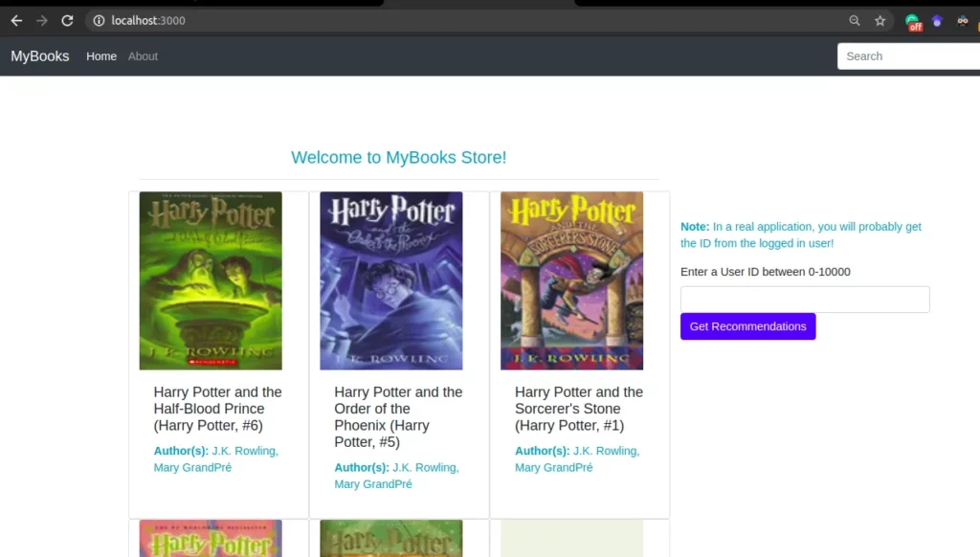Click authors line under Half-Blood Prince
Viewport: 980px width, 557px height.
tap(216, 458)
